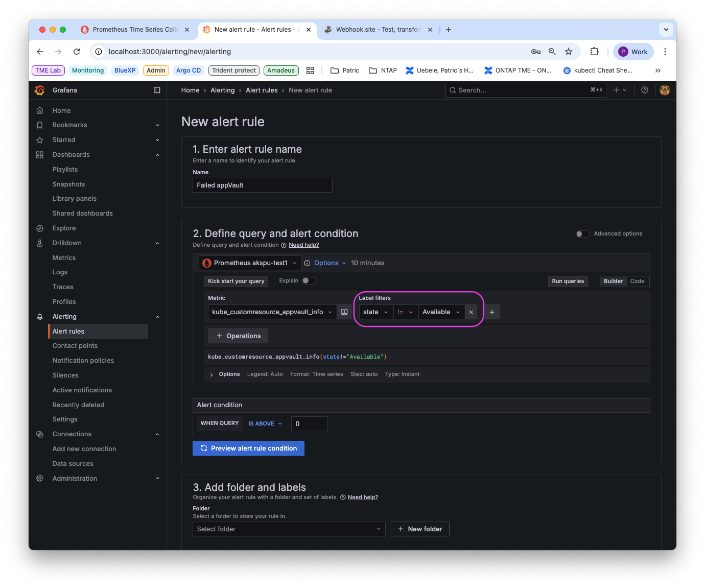Viewport: 705px width, 588px height.
Task: Show more bookmarks overflow chevron
Action: tap(658, 70)
